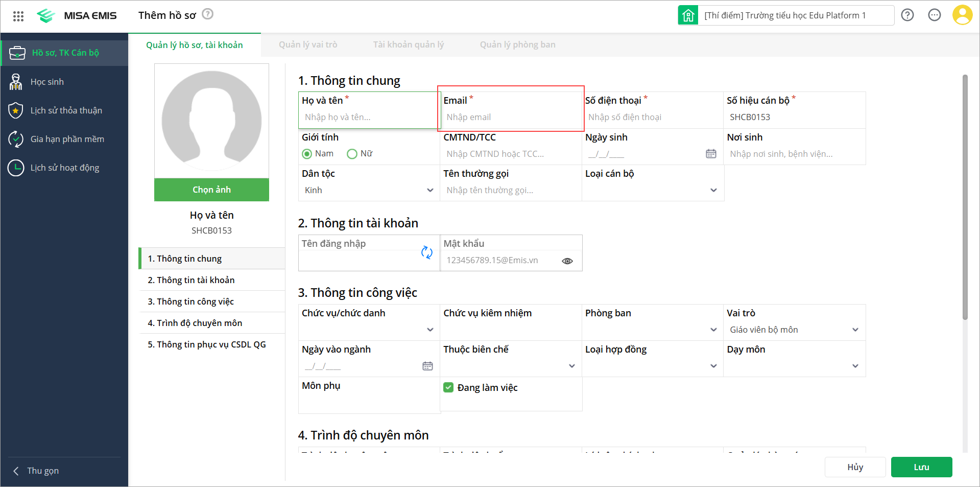This screenshot has width=980, height=487.
Task: Expand the Vai trò dropdown
Action: click(855, 330)
